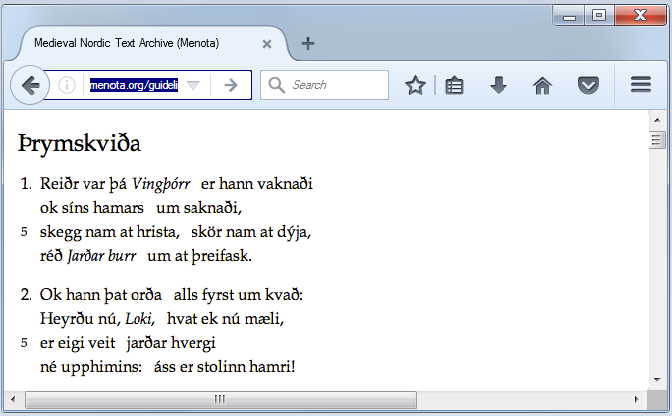Open the address bar history dropdown
Screen dimensions: 672x416
pos(194,86)
